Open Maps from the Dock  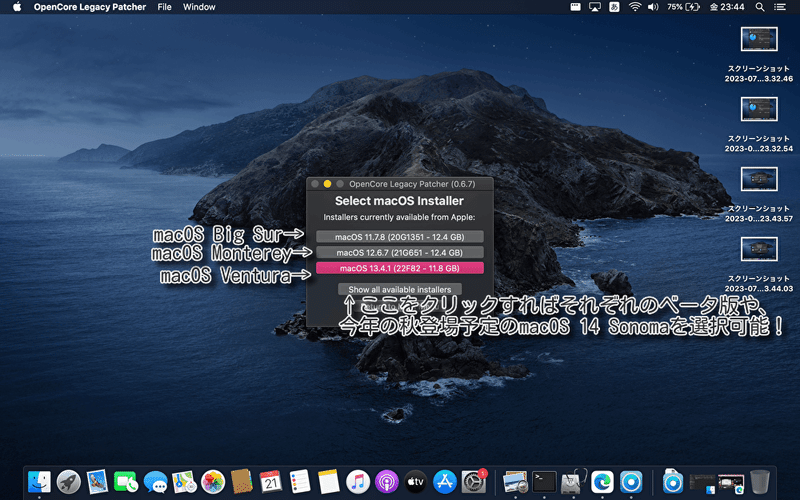point(184,482)
